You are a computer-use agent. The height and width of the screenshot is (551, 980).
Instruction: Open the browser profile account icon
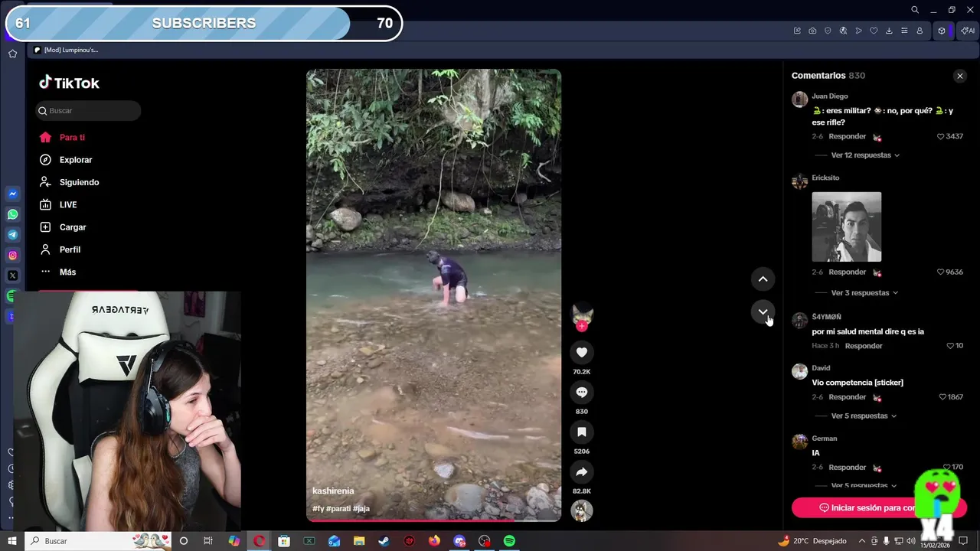click(x=920, y=31)
